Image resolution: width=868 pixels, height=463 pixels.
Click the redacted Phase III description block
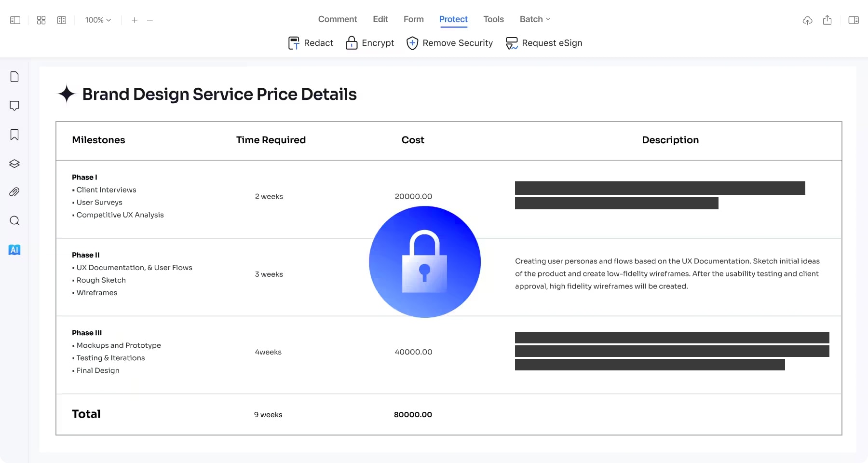pos(672,351)
